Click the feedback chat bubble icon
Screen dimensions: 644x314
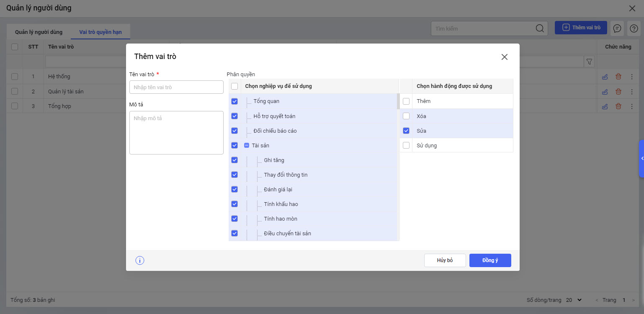click(x=617, y=28)
